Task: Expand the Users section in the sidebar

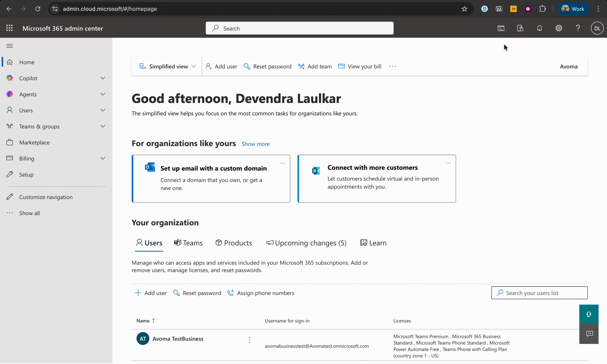Action: (x=103, y=110)
